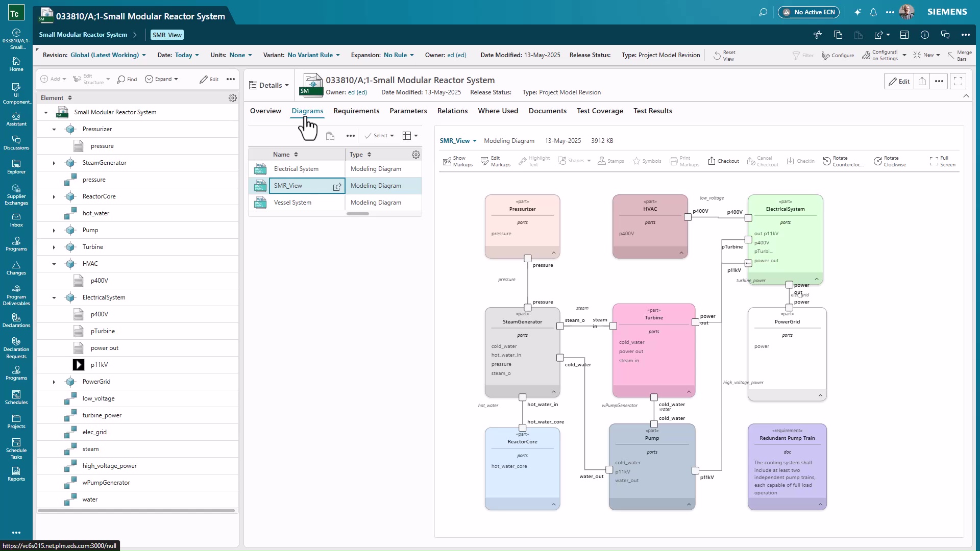Open the SMR_View dropdown above the diagram
Image resolution: width=980 pixels, height=551 pixels.
click(457, 140)
